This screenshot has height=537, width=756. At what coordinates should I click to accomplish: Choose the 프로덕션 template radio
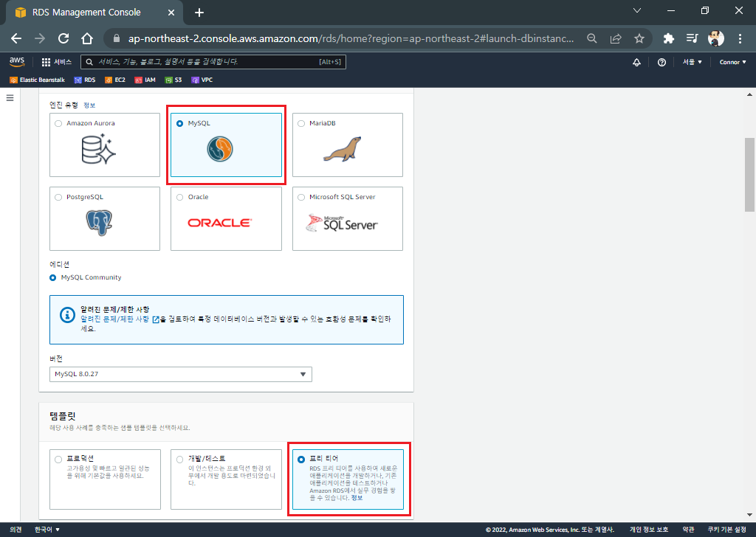pyautogui.click(x=58, y=460)
